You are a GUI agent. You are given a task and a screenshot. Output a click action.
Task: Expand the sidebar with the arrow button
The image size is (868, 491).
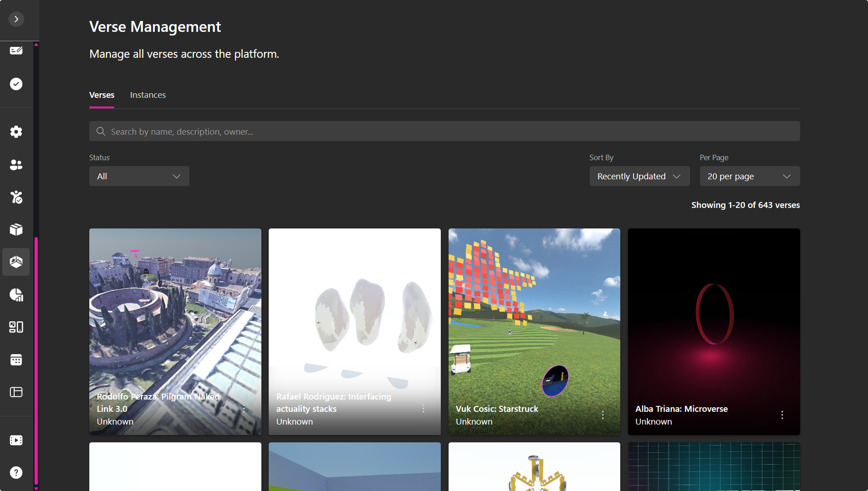(x=16, y=19)
